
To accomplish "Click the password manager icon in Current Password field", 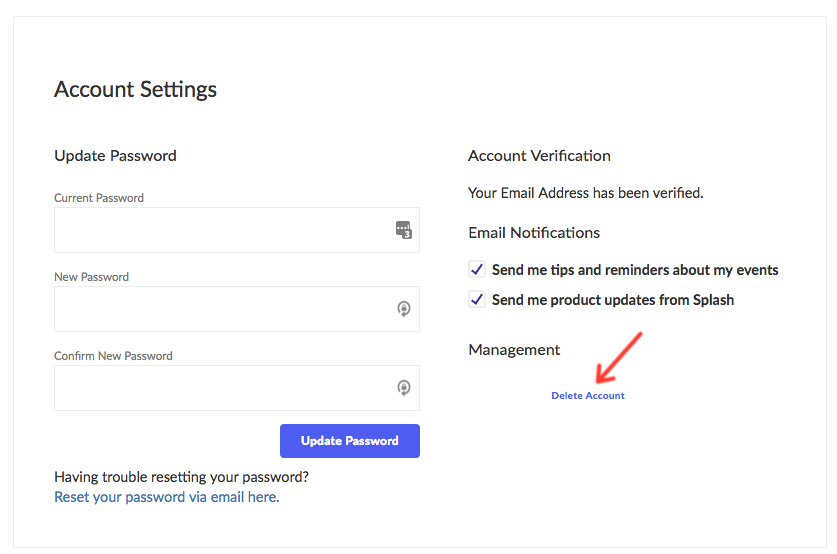I will coord(404,230).
